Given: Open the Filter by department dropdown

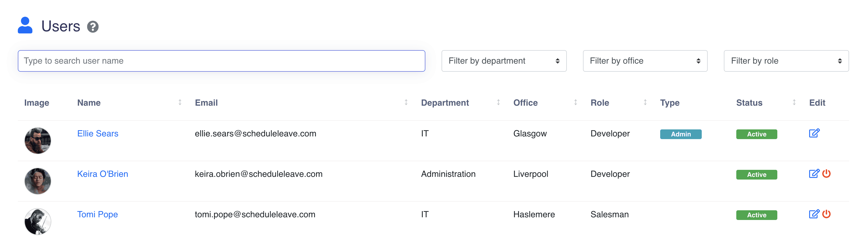Looking at the screenshot, I should (x=504, y=61).
